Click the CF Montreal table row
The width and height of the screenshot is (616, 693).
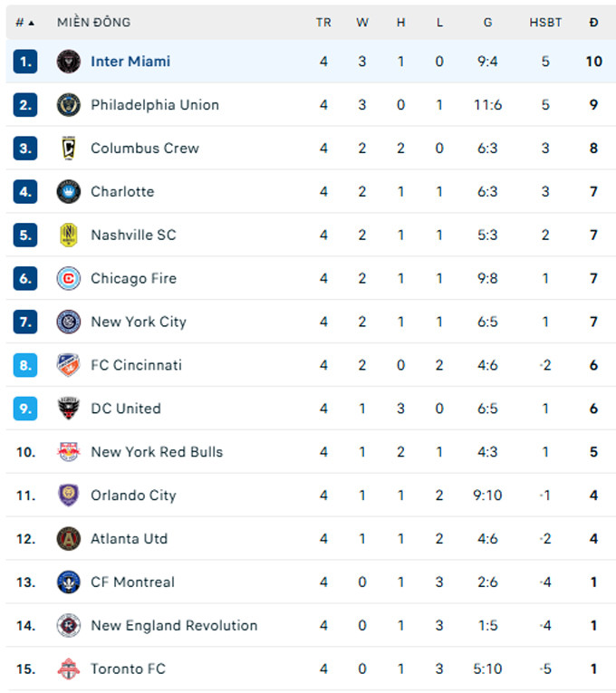[x=311, y=582]
